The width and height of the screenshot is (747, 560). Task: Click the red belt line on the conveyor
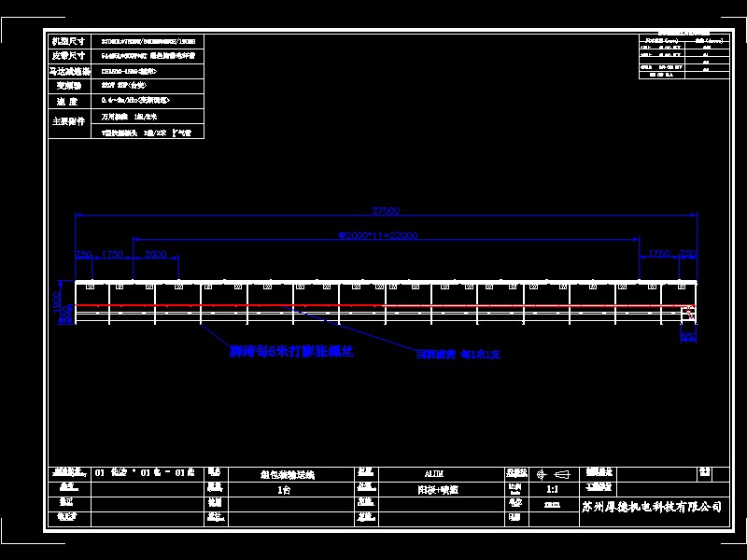pyautogui.click(x=385, y=305)
